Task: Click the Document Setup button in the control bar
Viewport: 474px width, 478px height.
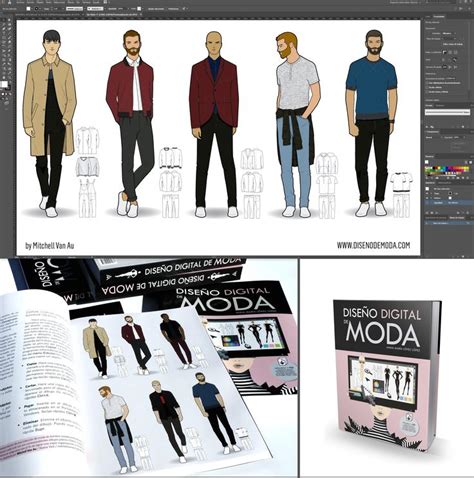Action: point(156,9)
